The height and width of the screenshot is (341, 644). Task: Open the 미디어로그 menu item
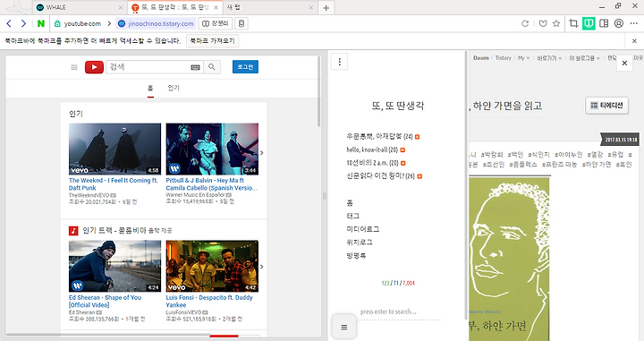coord(362,229)
